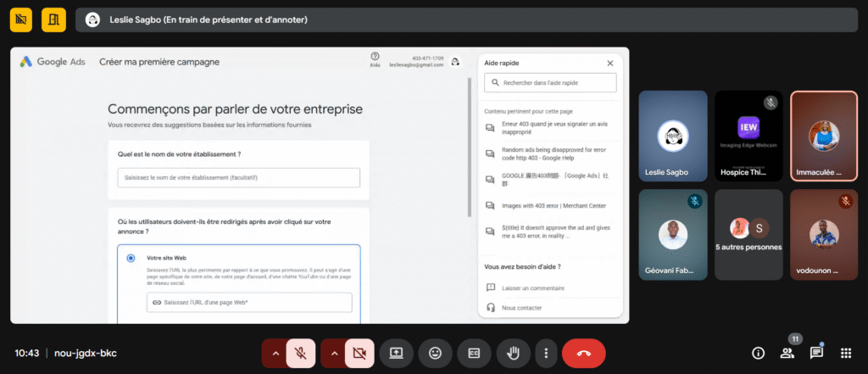
Task: Open the activities grid icon
Action: [x=844, y=353]
